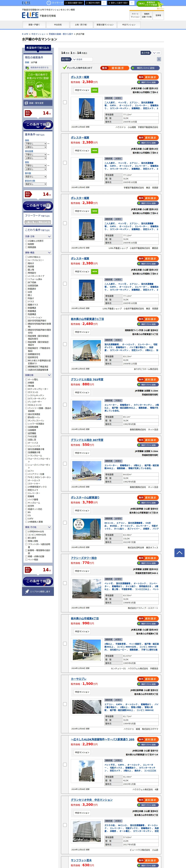Screen dimensions: 186x868
Task: Click 路線・駅を変更 icon button
Action: click(x=38, y=103)
